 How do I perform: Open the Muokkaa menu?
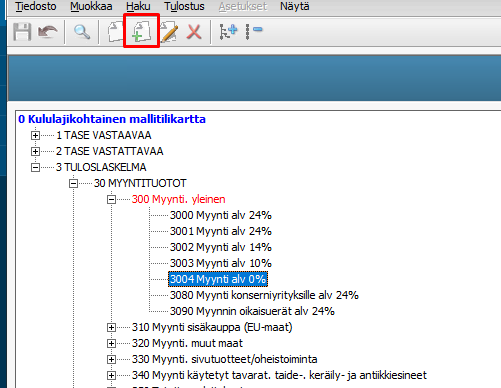point(91,6)
